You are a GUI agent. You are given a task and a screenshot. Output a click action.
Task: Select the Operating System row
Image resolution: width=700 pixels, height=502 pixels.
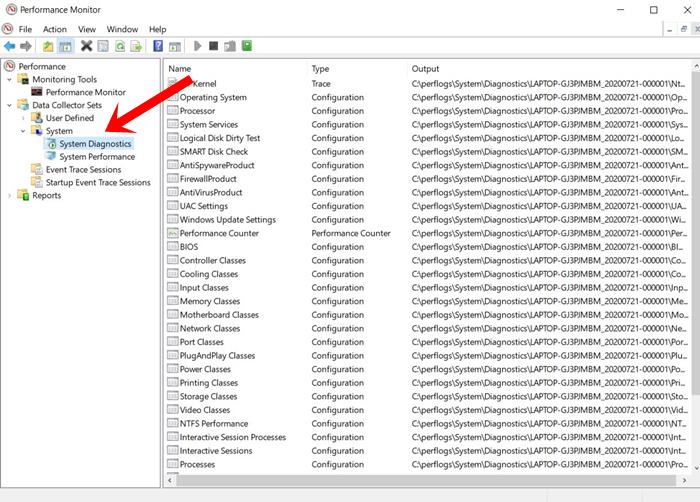pyautogui.click(x=427, y=97)
